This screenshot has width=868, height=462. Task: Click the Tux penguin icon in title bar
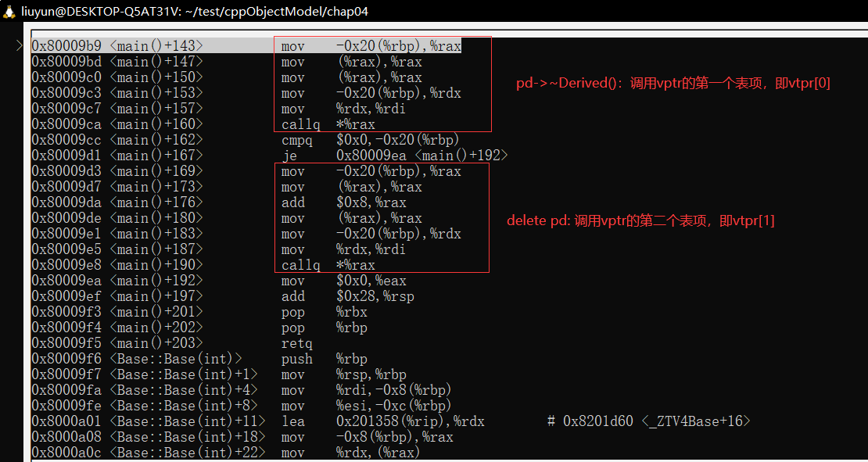(x=10, y=11)
